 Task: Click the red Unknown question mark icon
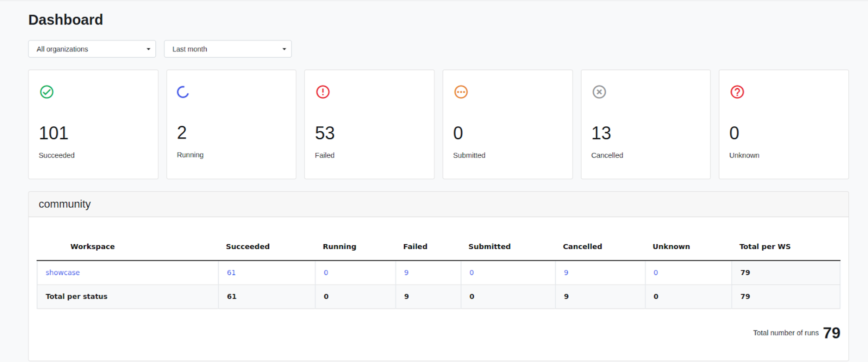737,92
